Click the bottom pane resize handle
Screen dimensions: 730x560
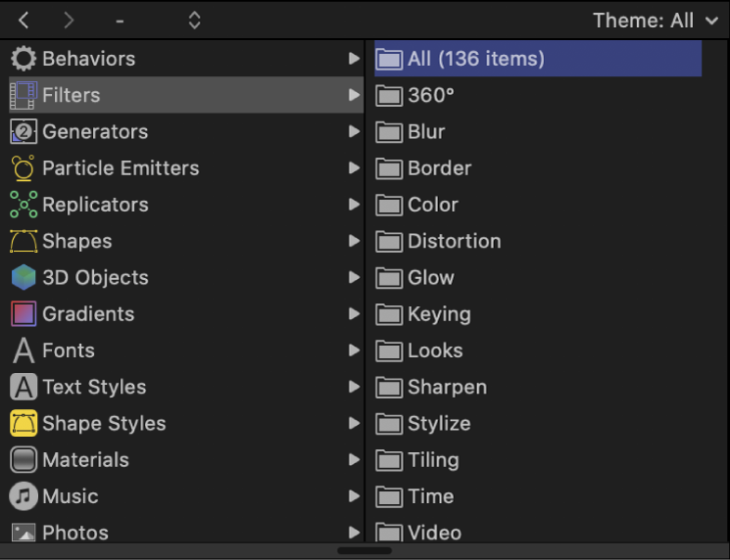point(365,550)
